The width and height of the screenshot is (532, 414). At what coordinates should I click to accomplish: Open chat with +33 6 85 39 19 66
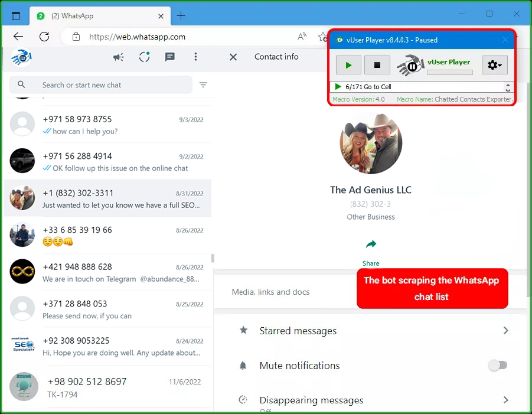[x=107, y=236]
